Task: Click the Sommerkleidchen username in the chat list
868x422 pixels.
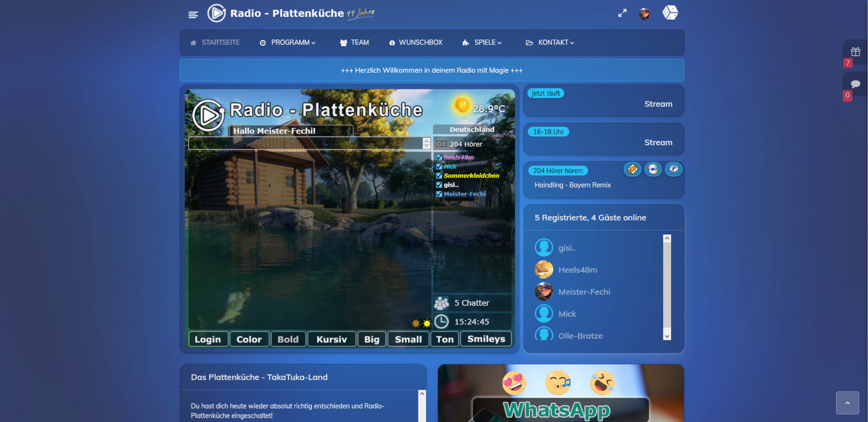Action: [x=472, y=176]
